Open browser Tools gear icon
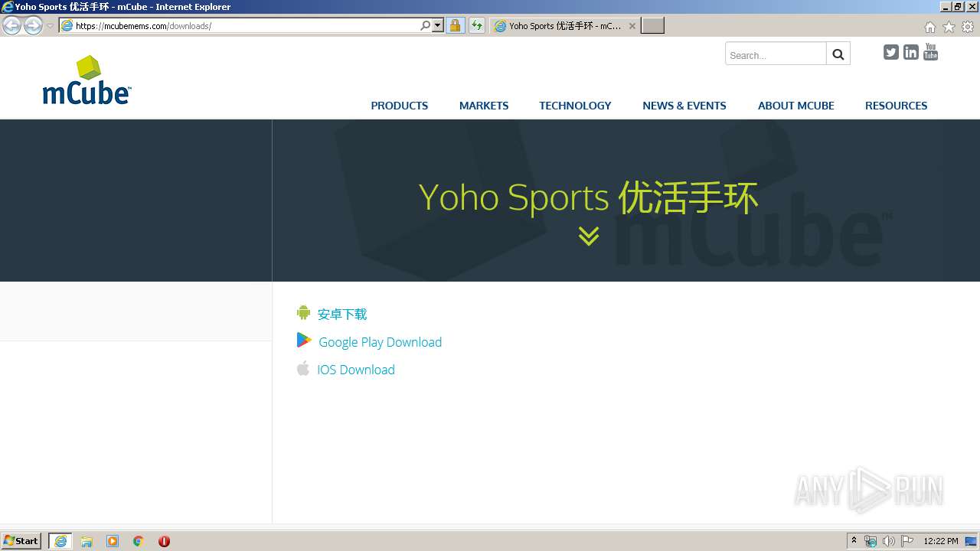 coord(968,27)
